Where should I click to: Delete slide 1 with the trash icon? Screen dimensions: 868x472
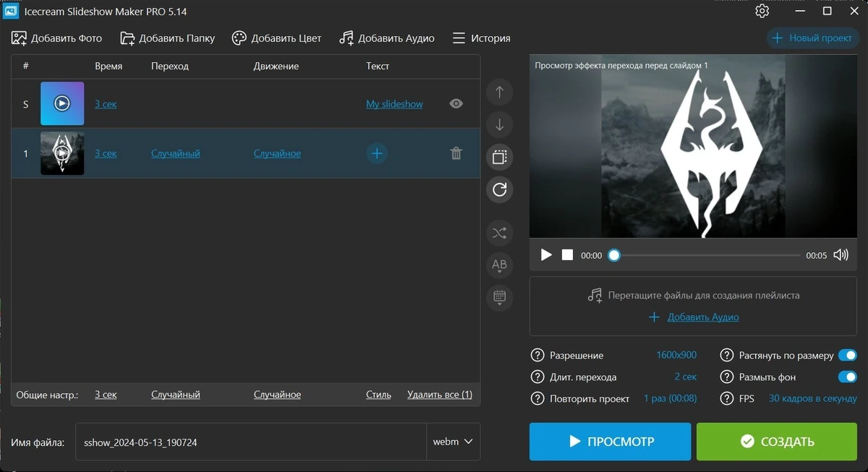click(456, 153)
